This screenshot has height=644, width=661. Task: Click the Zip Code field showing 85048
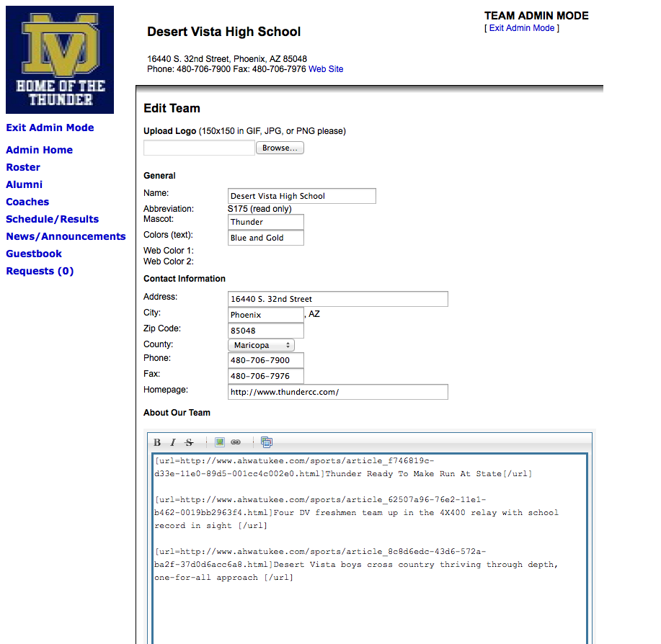click(x=265, y=331)
